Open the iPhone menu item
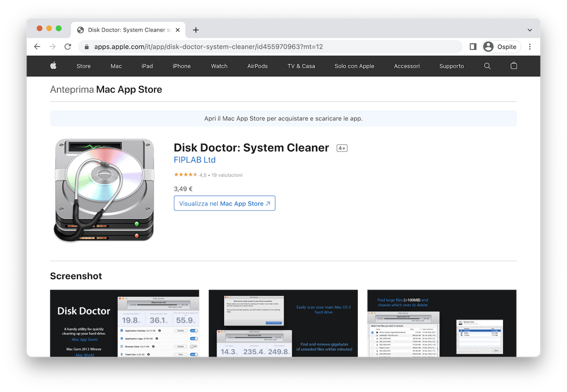The height and width of the screenshot is (392, 567). click(x=181, y=66)
